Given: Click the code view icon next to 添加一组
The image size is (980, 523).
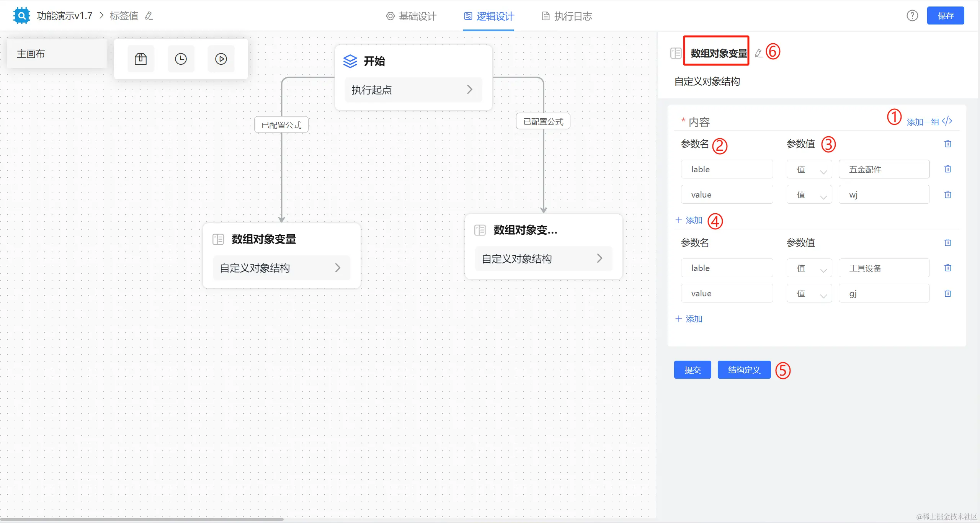Looking at the screenshot, I should (947, 121).
